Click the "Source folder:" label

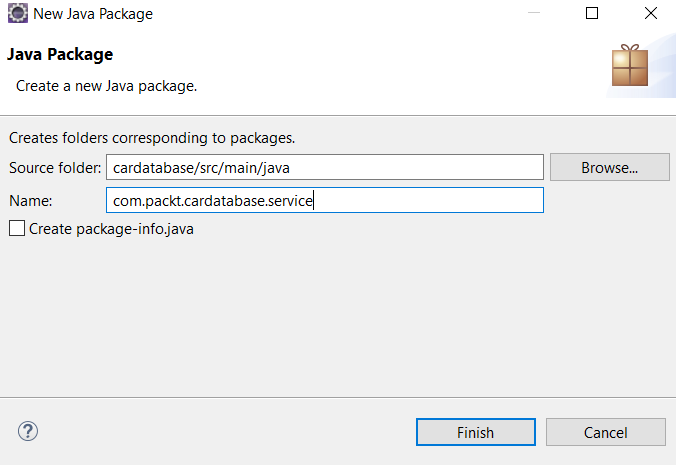55,168
